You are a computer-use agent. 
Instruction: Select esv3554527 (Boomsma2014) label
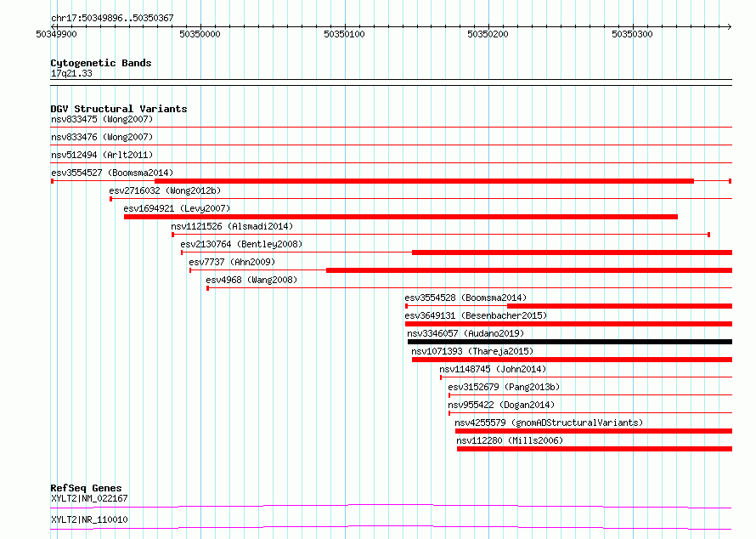coord(112,173)
